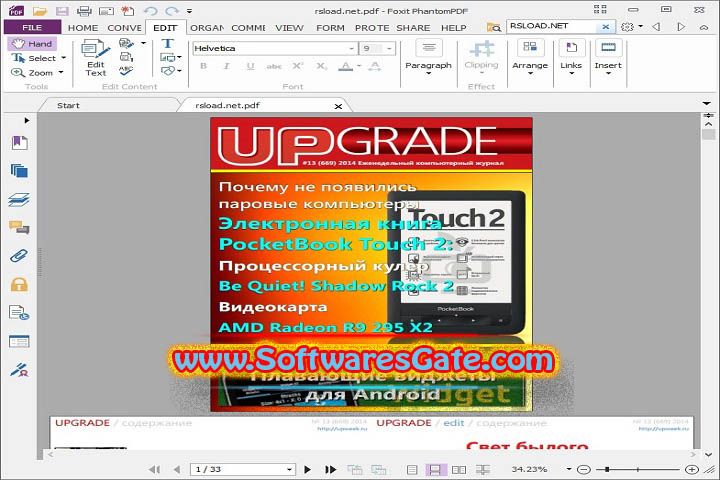This screenshot has height=480, width=720.
Task: Open the FILE menu
Action: (x=32, y=28)
